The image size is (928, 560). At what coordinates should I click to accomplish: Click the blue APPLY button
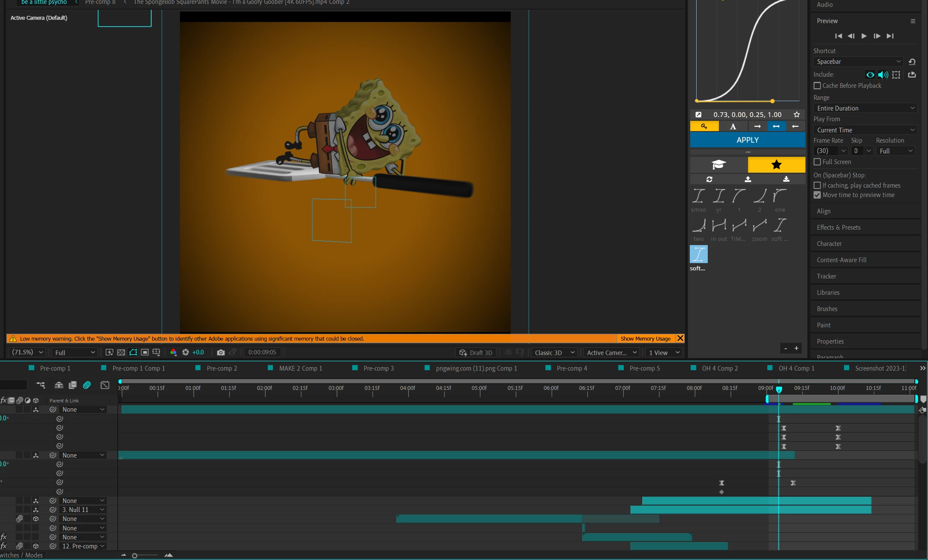[747, 140]
